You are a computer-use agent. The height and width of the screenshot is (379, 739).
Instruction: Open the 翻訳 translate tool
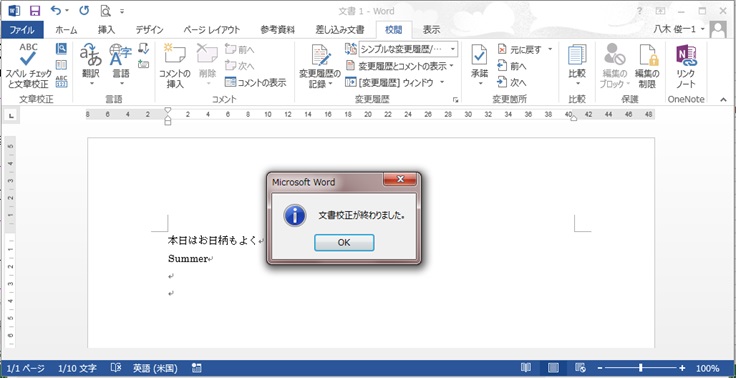pos(91,66)
